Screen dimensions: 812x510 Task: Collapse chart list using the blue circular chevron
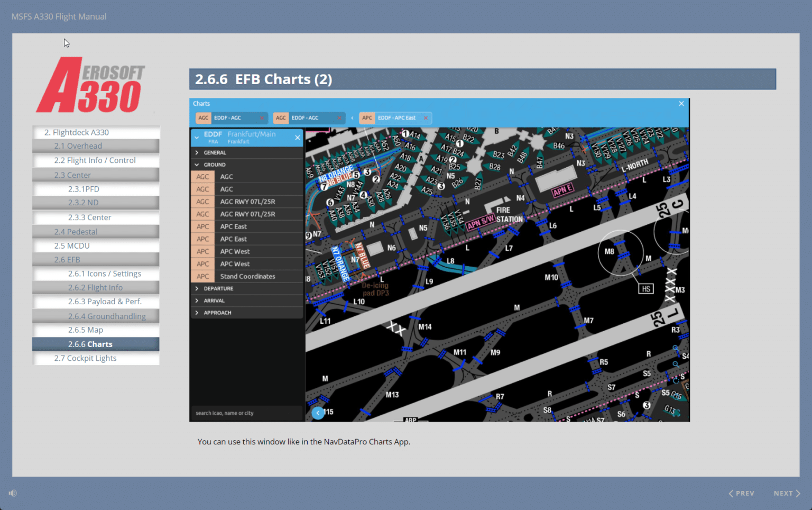(x=318, y=413)
